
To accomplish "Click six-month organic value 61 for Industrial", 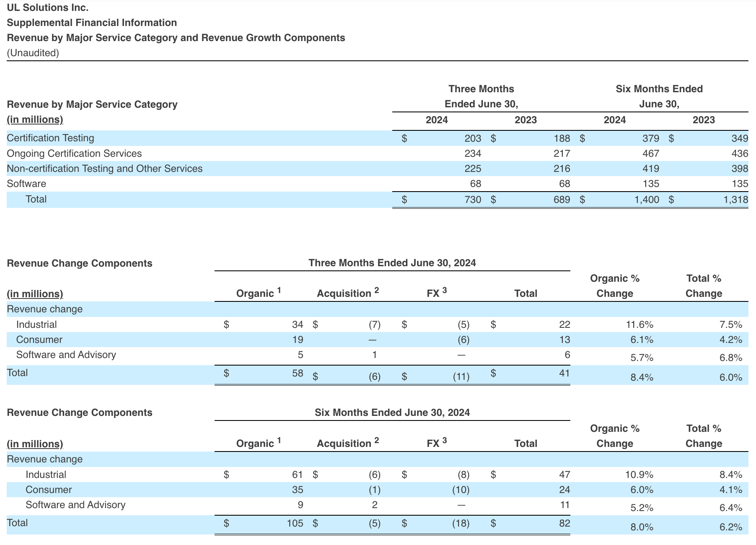I will pyautogui.click(x=298, y=475).
